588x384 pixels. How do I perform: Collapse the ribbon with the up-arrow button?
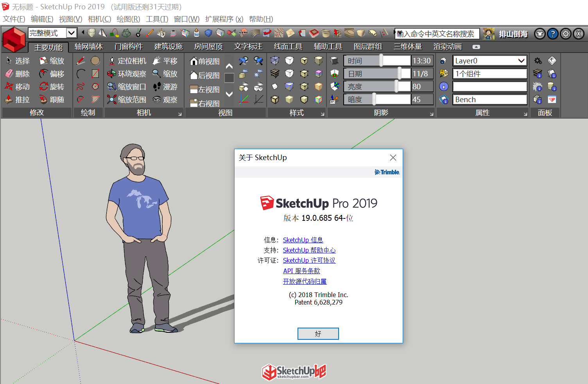(476, 47)
